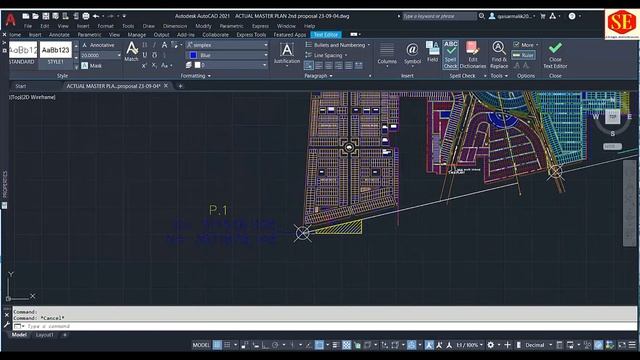Switch to Start file tab

coord(20,86)
